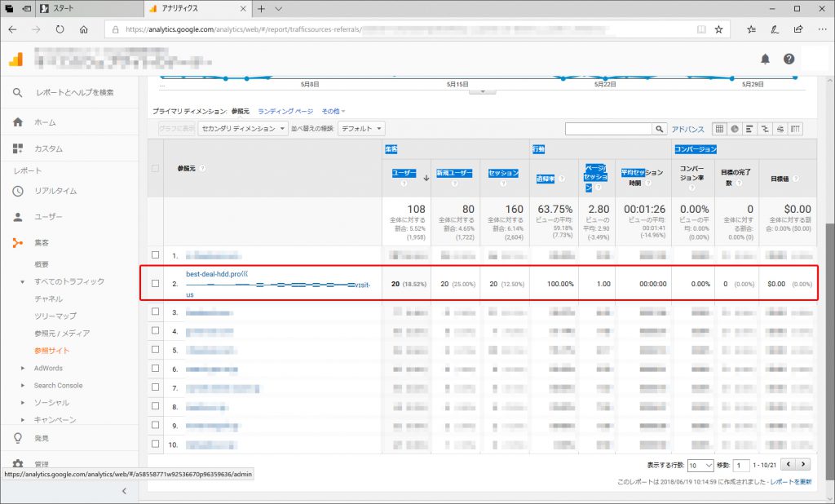Expand the AdWords menu section
Image resolution: width=835 pixels, height=504 pixels.
click(x=22, y=368)
